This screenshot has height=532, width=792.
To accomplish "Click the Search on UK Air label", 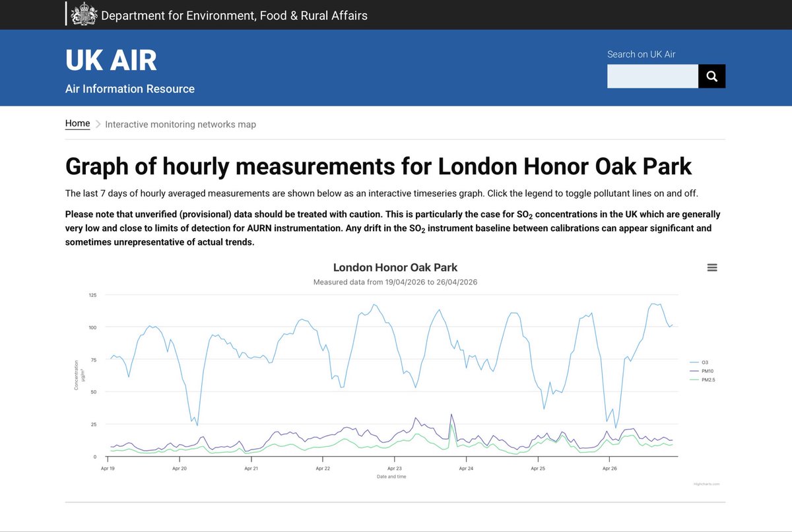I will tap(642, 54).
